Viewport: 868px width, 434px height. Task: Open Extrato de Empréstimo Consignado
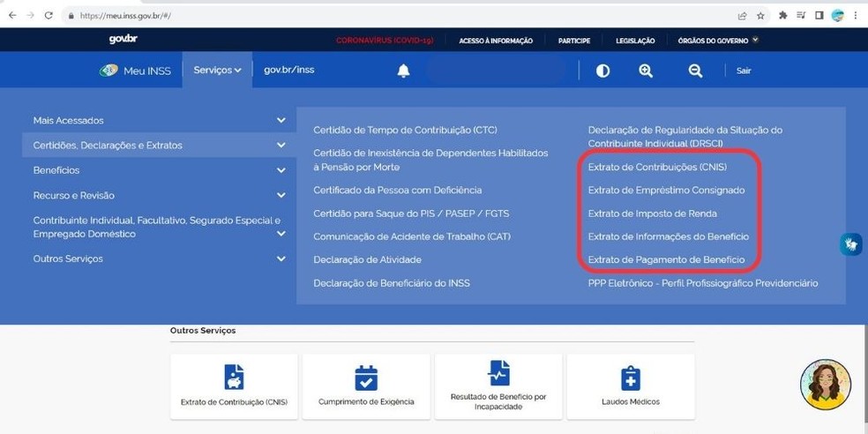pyautogui.click(x=667, y=190)
